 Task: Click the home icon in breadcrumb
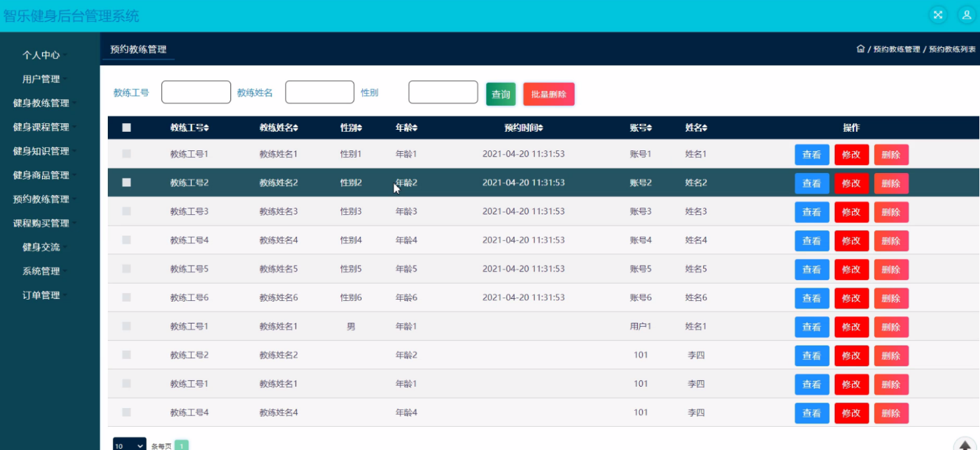pos(860,49)
